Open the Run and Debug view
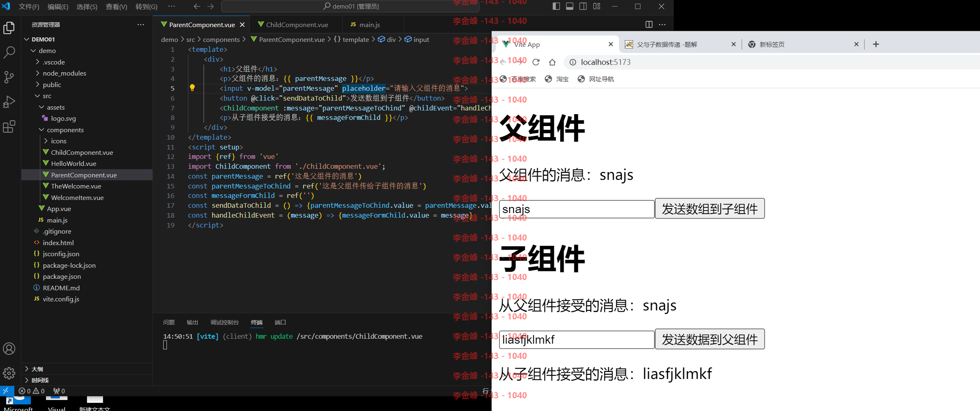This screenshot has width=980, height=411. tap(9, 102)
